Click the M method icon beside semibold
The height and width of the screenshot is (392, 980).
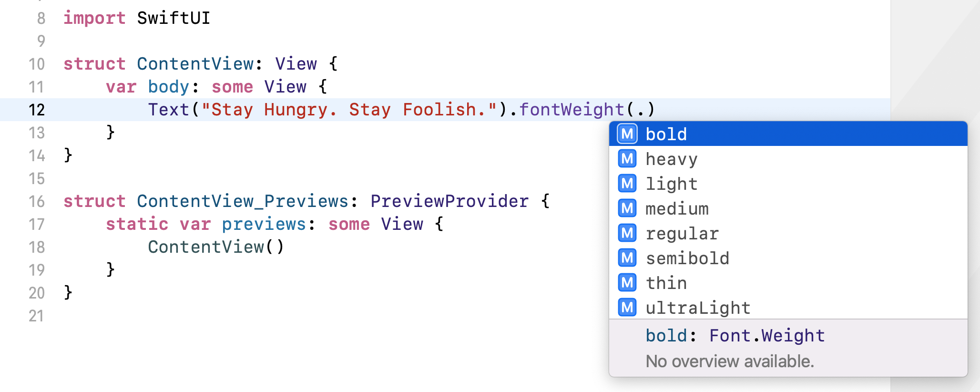(x=627, y=258)
